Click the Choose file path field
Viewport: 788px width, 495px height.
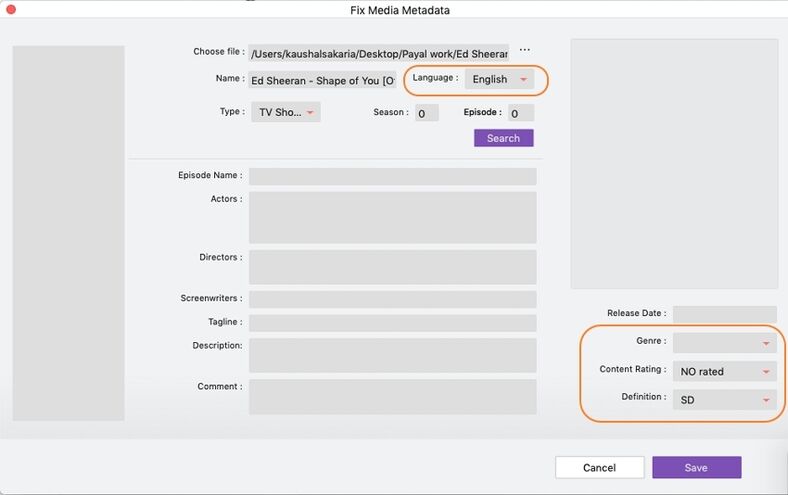(x=379, y=53)
